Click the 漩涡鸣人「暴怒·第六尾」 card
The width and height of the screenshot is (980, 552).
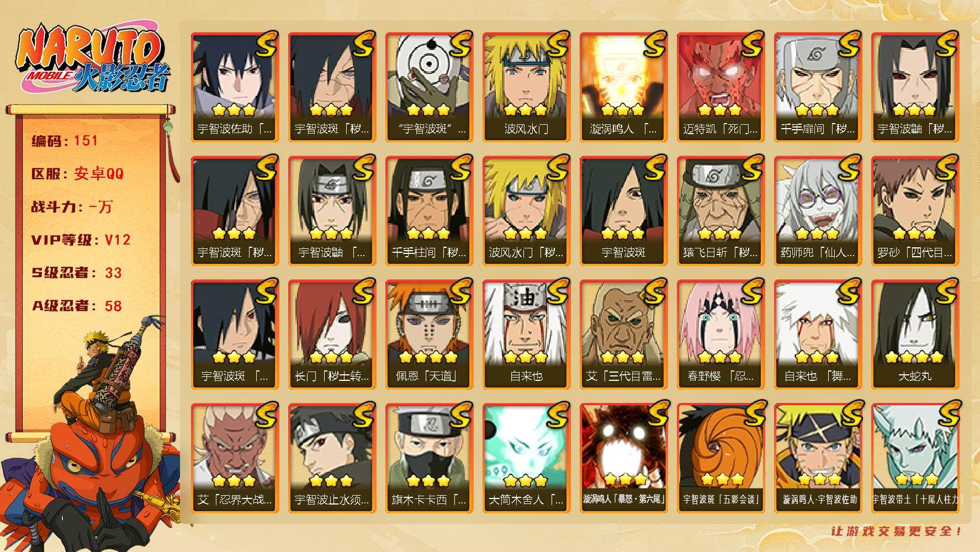point(623,458)
